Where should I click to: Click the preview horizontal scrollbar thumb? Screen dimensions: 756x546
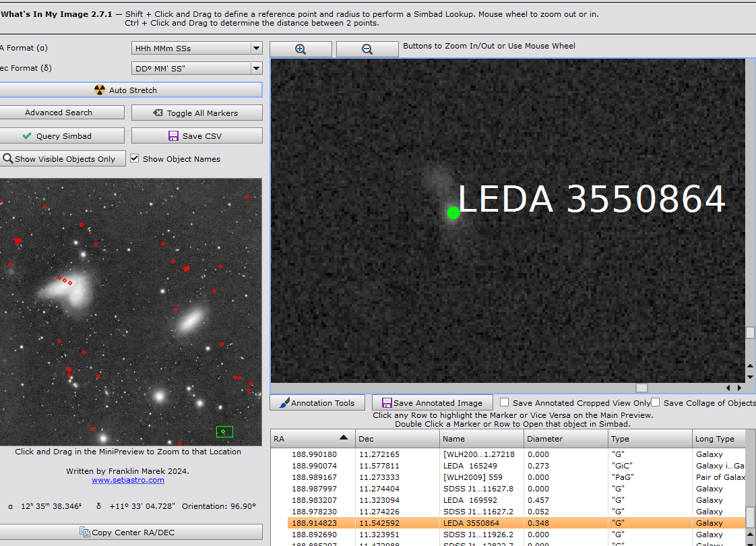pos(641,388)
